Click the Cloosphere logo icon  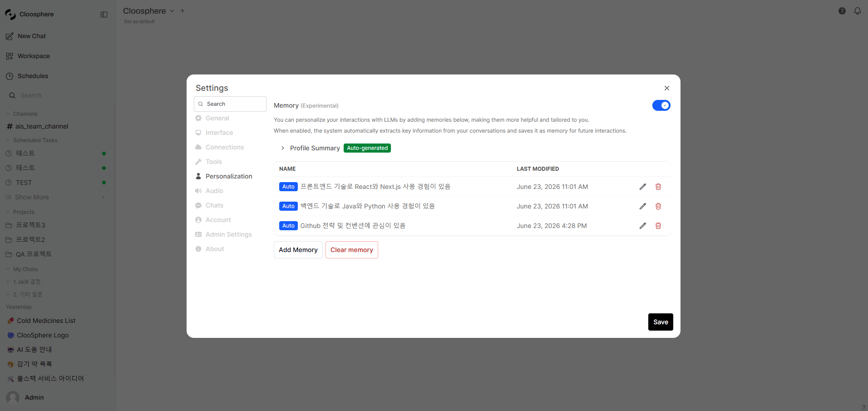point(10,15)
